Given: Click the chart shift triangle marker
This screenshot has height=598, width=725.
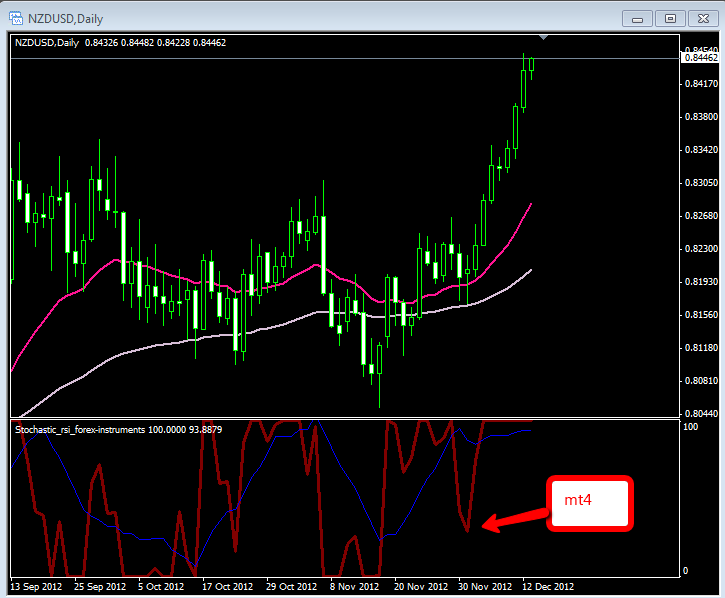Looking at the screenshot, I should 544,37.
